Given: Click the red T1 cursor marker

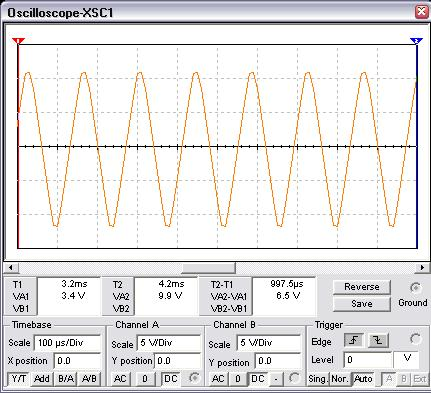Looking at the screenshot, I should coord(18,41).
